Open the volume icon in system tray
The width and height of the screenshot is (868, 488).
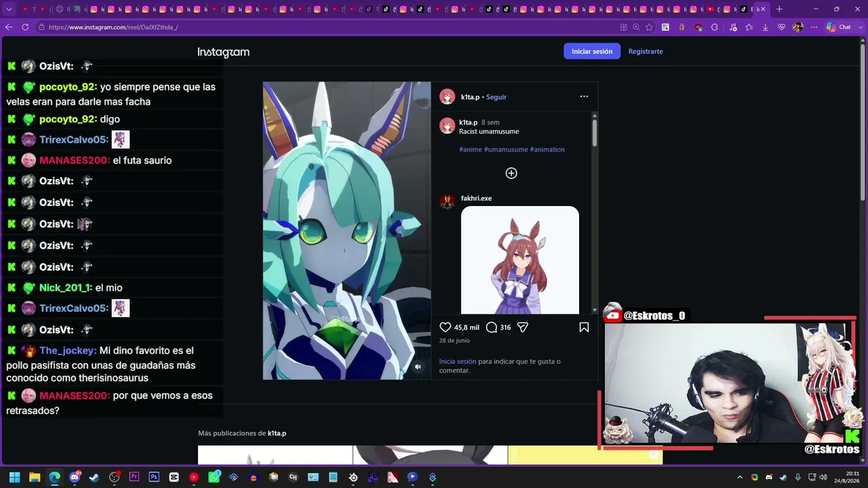[x=823, y=477]
